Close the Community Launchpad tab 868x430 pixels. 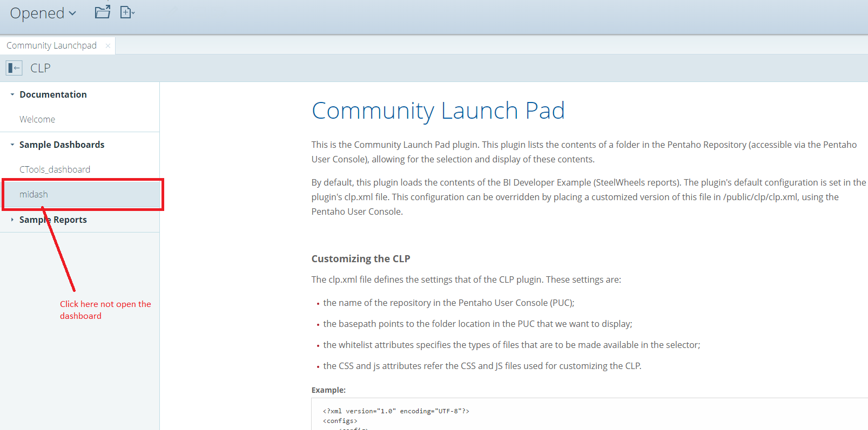click(x=108, y=46)
